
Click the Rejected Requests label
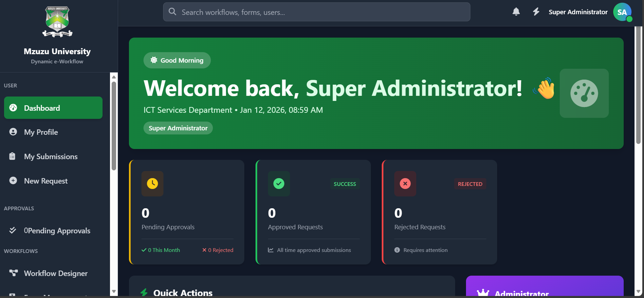coord(420,227)
